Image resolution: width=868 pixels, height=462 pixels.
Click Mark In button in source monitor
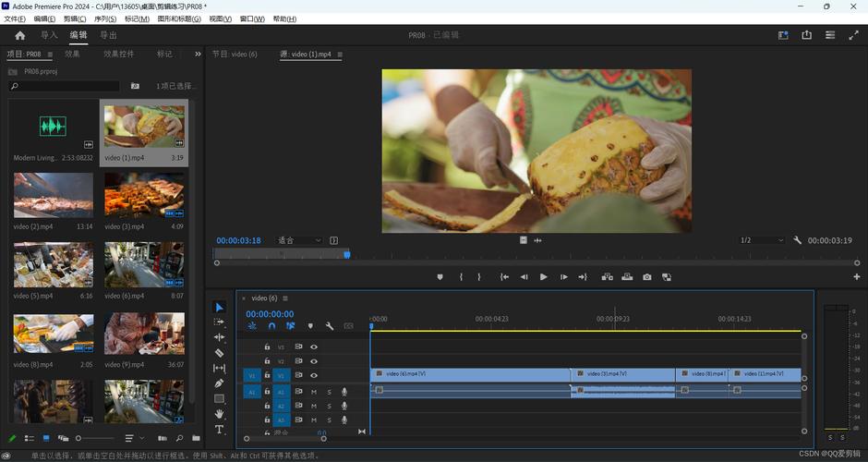point(461,277)
